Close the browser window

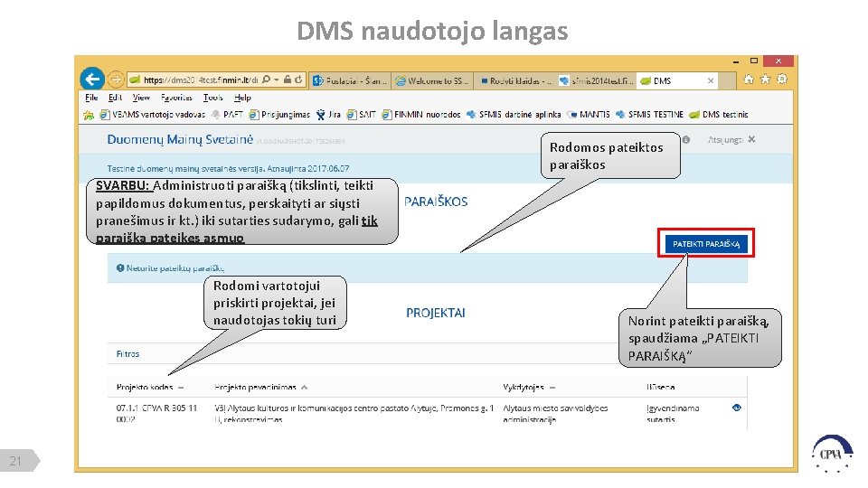778,61
